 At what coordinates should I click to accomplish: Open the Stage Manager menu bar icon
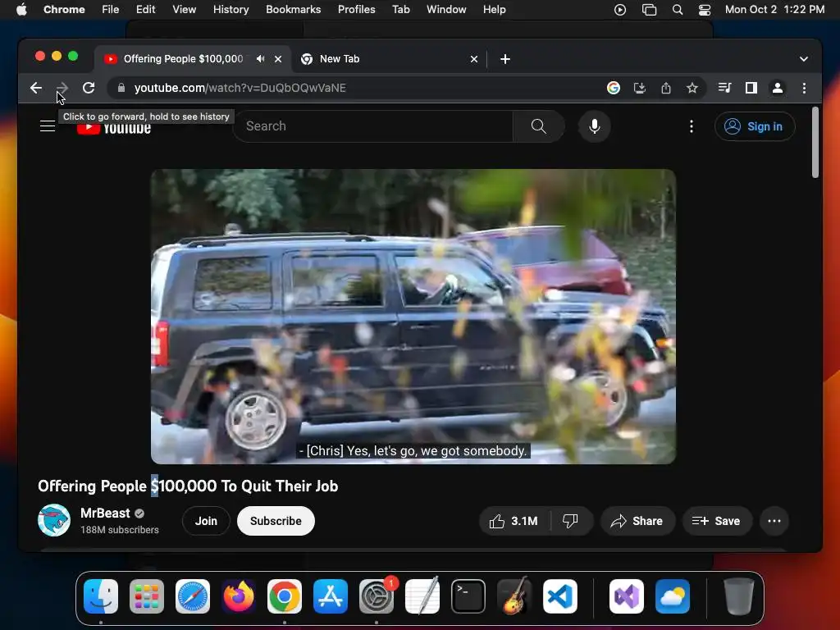coord(650,10)
